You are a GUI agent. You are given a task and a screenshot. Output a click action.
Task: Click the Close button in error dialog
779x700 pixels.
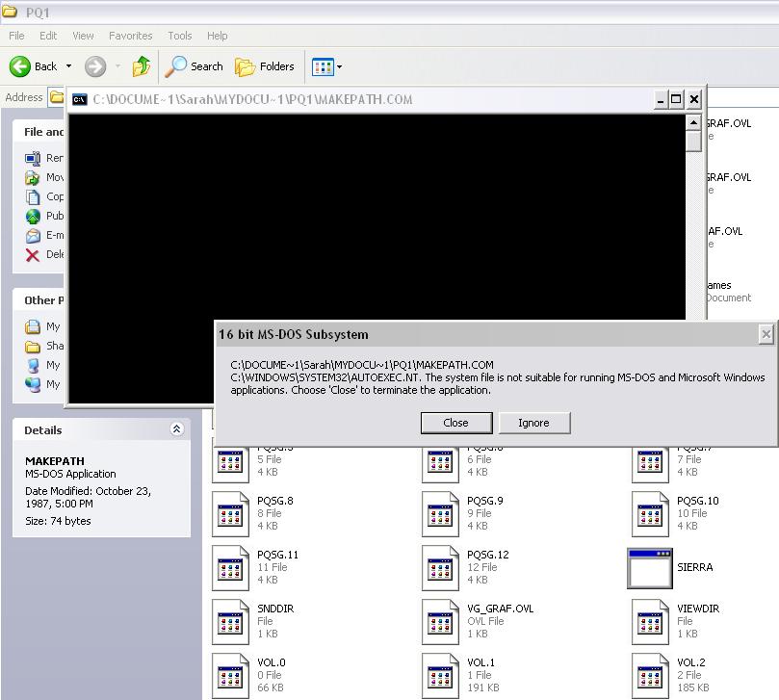coord(455,423)
